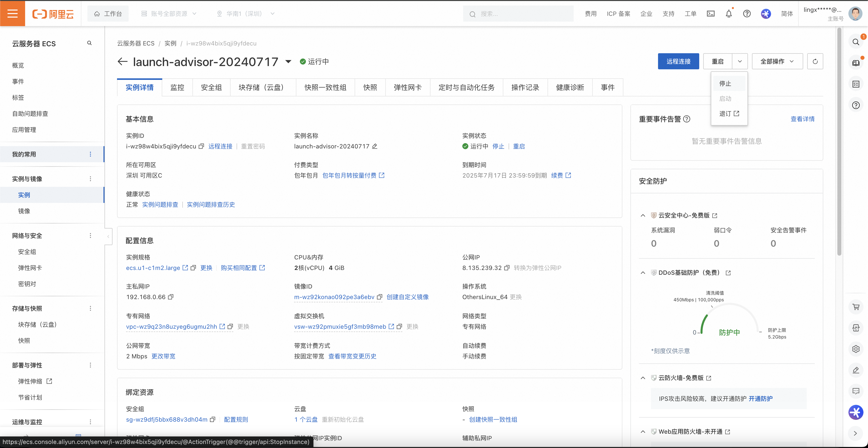Open the right sidebar settings gear
868x448 pixels.
[856, 349]
